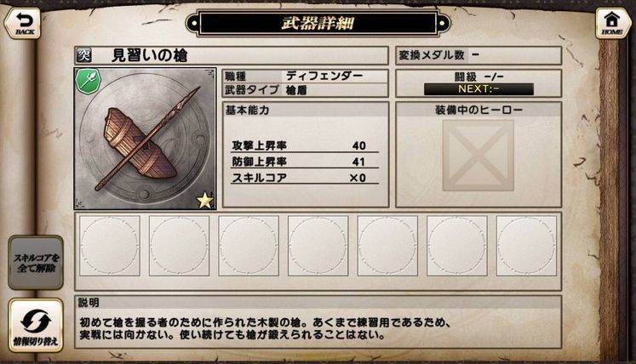Tap the seventh empty skill core slot

point(526,246)
